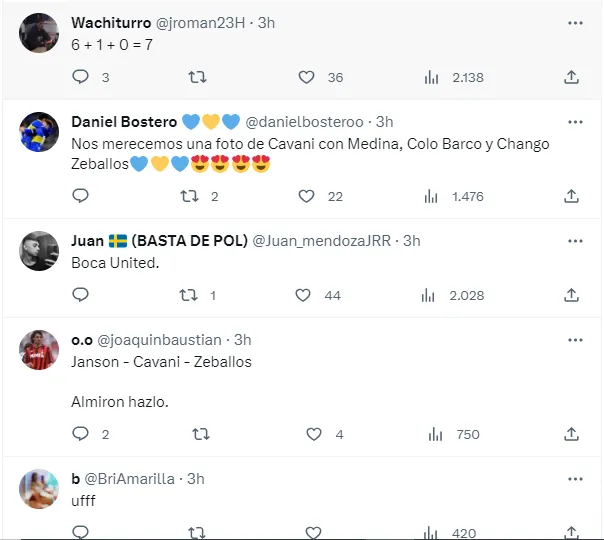Click the o.o user avatar
This screenshot has width=604, height=540.
pyautogui.click(x=40, y=349)
